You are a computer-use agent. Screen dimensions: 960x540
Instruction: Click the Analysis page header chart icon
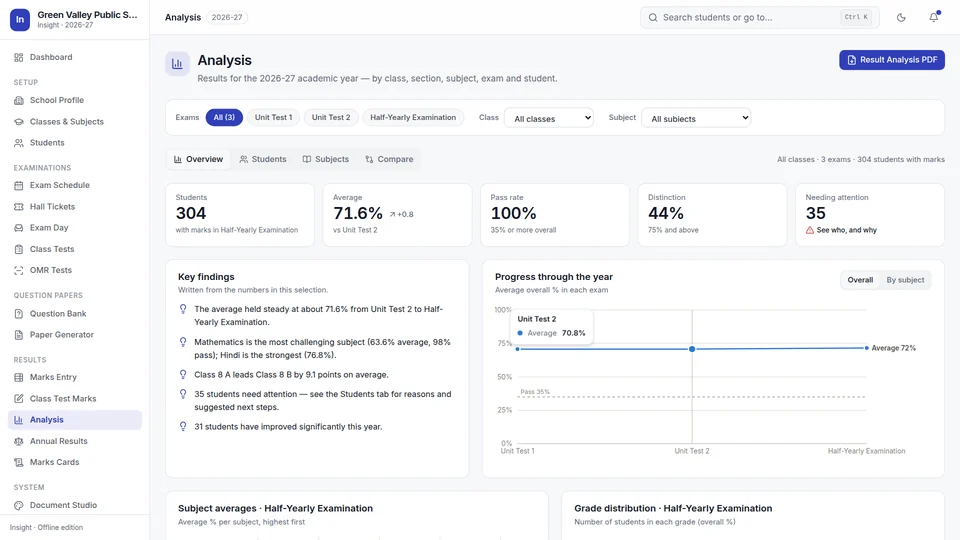click(178, 64)
